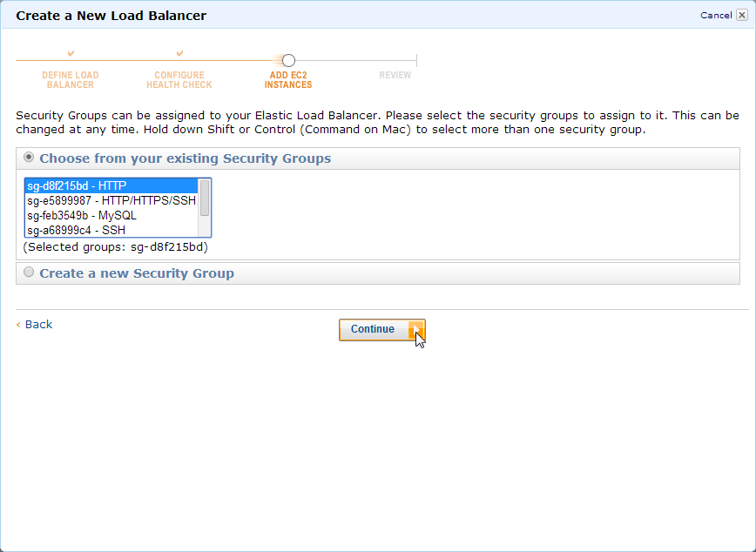Select Create a new Security Group
This screenshot has width=756, height=552.
27,272
